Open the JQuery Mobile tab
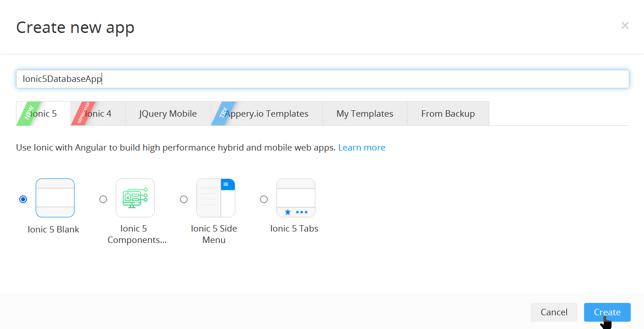Image resolution: width=644 pixels, height=329 pixels. pos(168,113)
